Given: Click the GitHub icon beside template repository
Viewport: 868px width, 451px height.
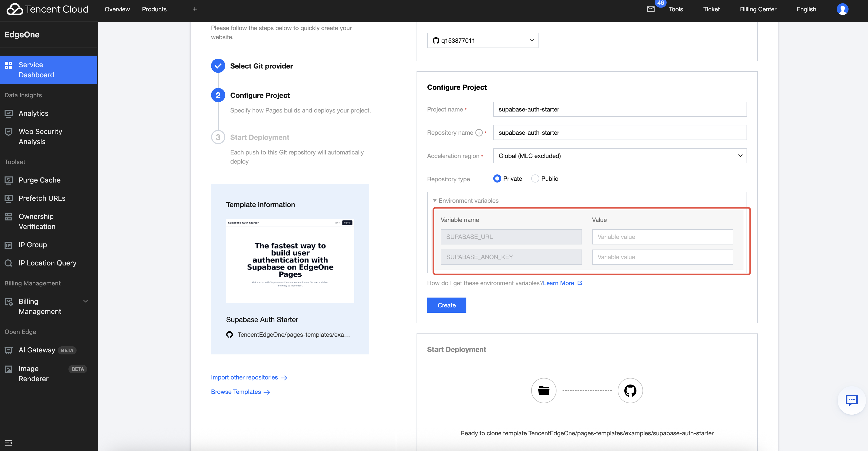Looking at the screenshot, I should point(230,334).
